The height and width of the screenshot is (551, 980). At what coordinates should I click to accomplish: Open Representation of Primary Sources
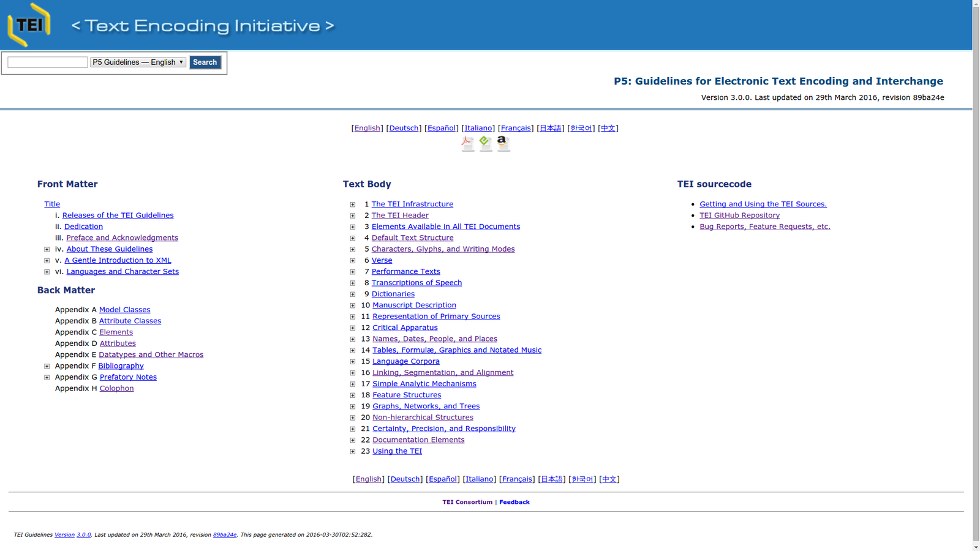tap(436, 317)
